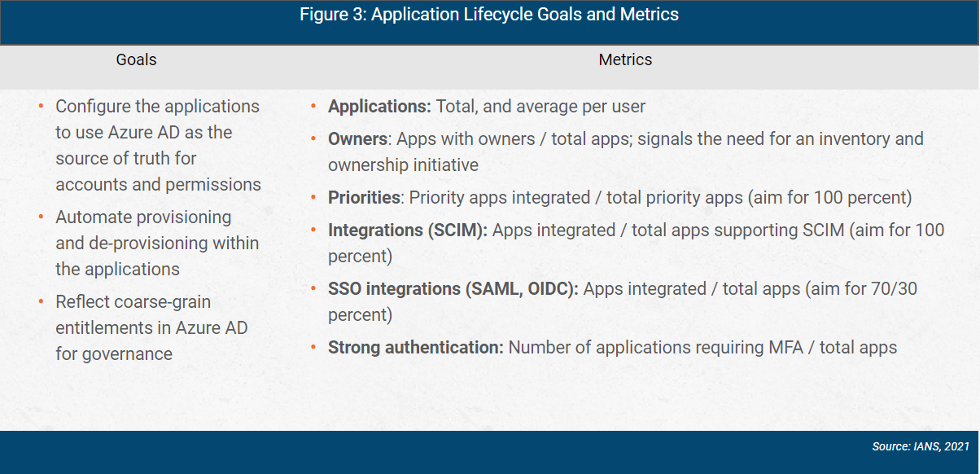Open the 'Source: IANS, 2021' link
The image size is (980, 474).
tap(919, 446)
